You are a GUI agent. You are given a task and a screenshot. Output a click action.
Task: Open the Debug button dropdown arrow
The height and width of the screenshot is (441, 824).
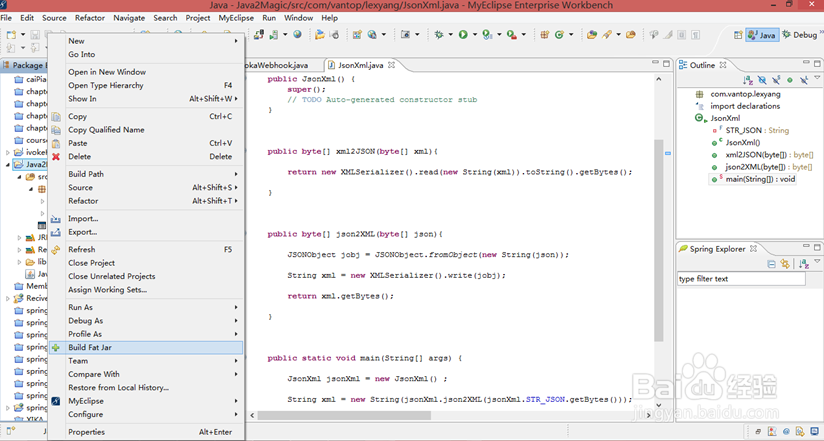[450, 35]
